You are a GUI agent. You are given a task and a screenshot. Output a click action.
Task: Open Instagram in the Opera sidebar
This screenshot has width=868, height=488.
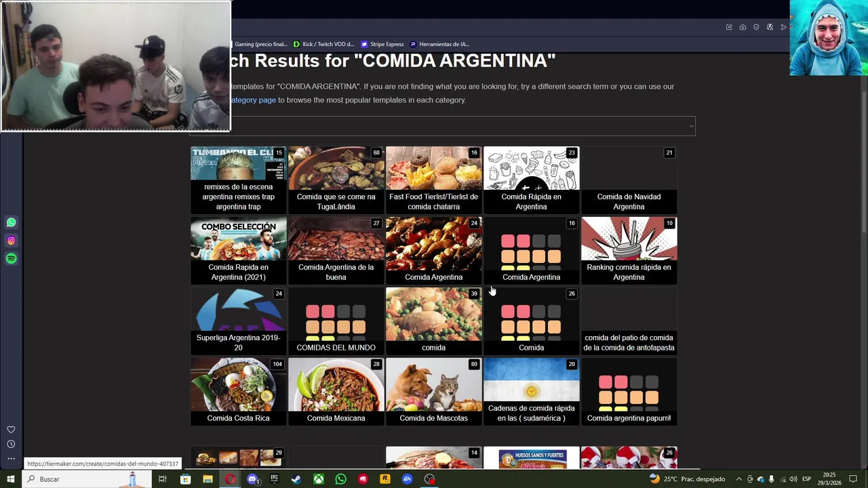tap(11, 241)
